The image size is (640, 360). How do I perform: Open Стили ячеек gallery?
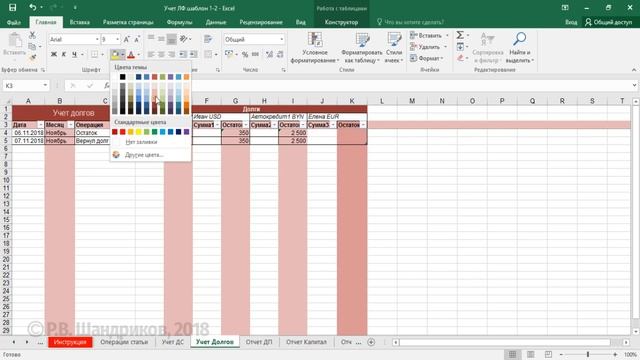[394, 47]
